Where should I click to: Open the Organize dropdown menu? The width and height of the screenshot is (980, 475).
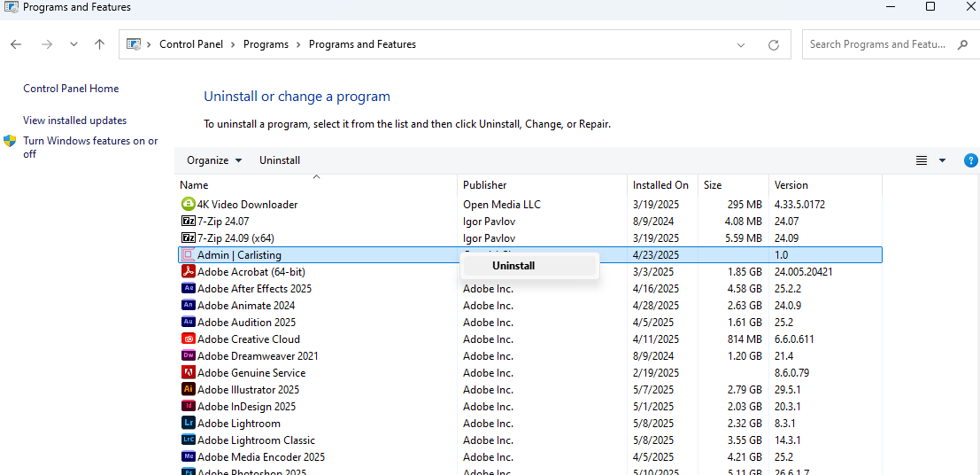[x=213, y=160]
